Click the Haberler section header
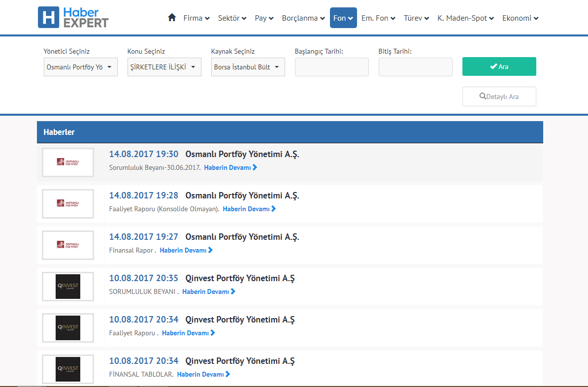Viewport: 588px width, 387px height. click(x=290, y=132)
